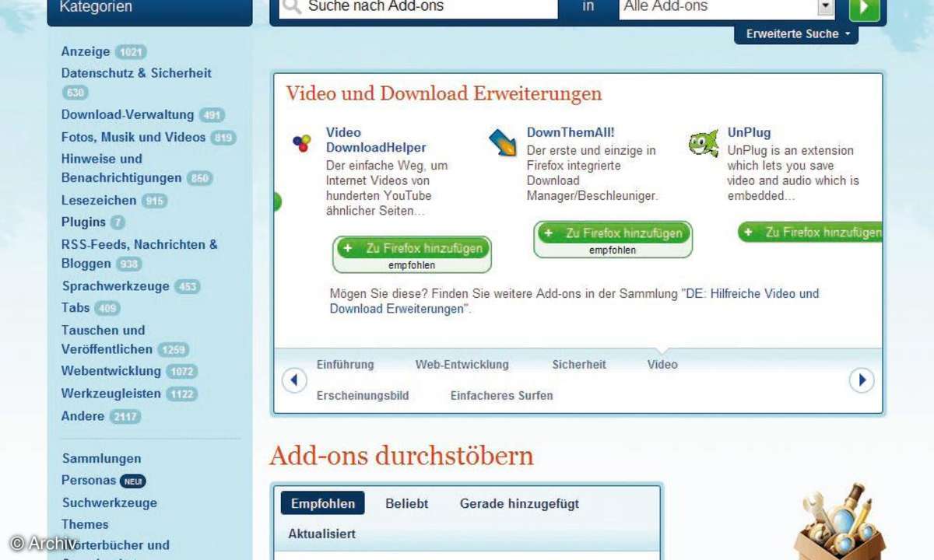
Task: Open the Download-Verwaltung category
Action: pyautogui.click(x=128, y=115)
